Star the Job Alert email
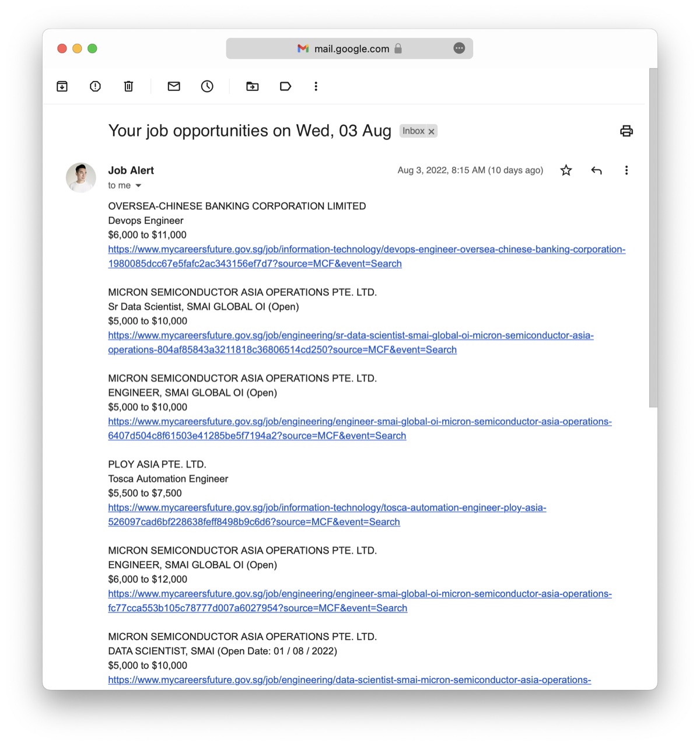700x746 pixels. (x=566, y=170)
